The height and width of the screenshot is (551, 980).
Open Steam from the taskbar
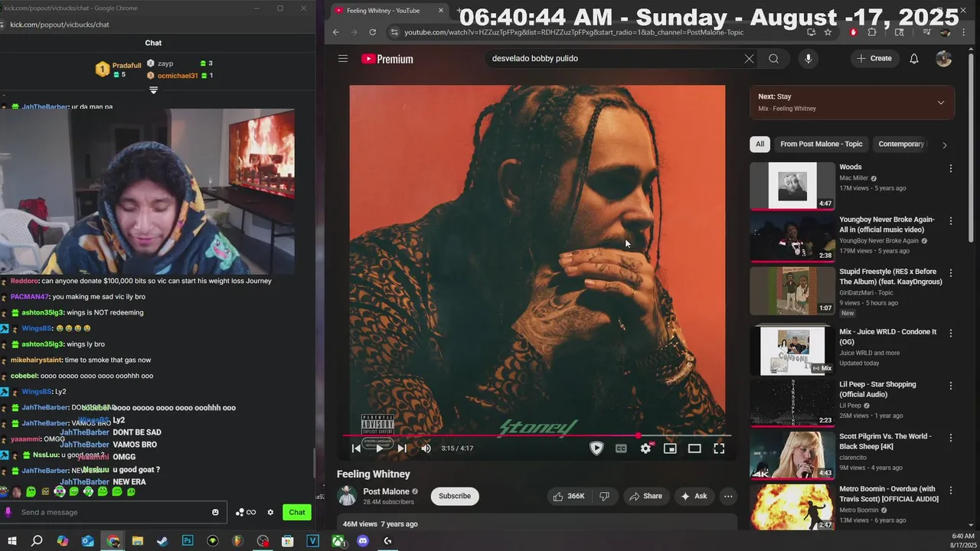pos(162,541)
